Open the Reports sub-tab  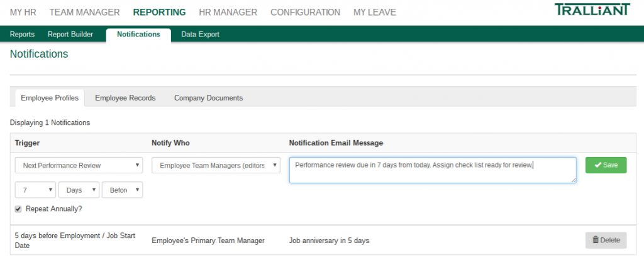click(22, 35)
